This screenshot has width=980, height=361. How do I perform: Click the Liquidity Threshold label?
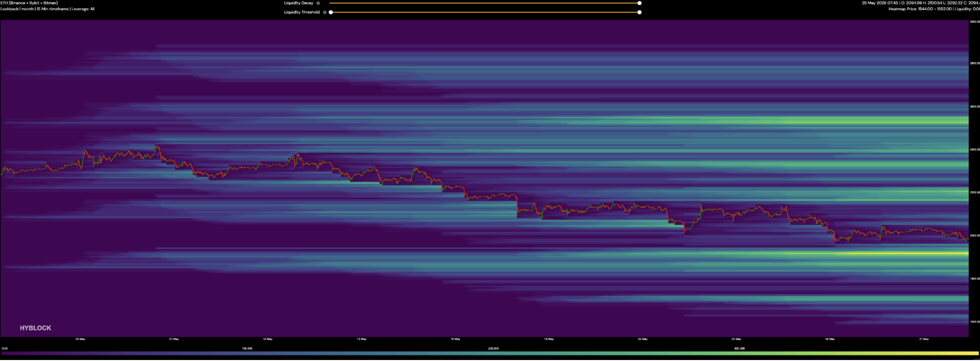pos(302,12)
